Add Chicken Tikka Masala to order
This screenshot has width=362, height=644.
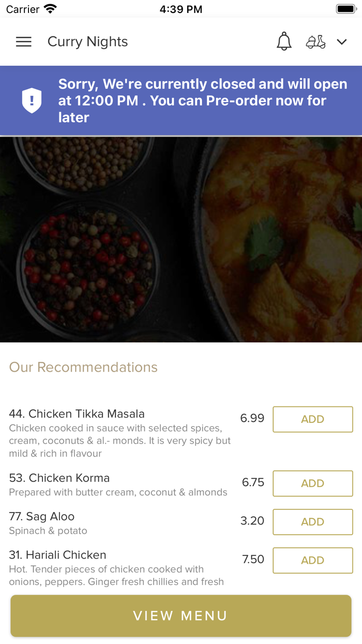pos(313,419)
